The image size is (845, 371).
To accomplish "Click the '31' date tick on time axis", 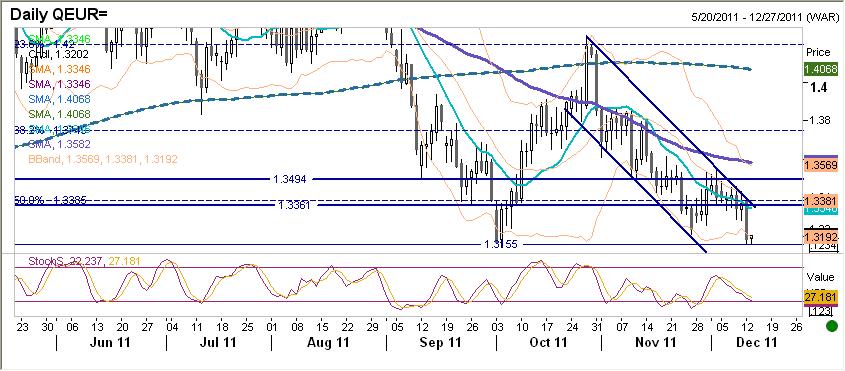I will 596,326.
